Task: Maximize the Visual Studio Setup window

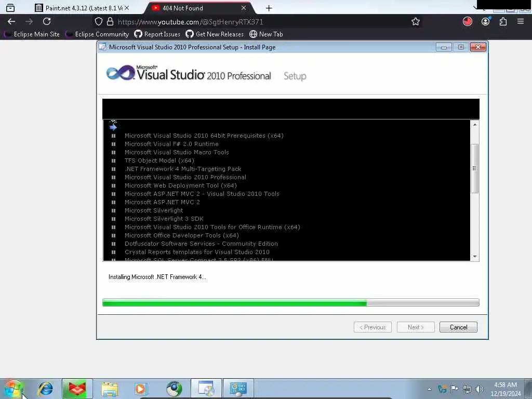Action: [461, 47]
